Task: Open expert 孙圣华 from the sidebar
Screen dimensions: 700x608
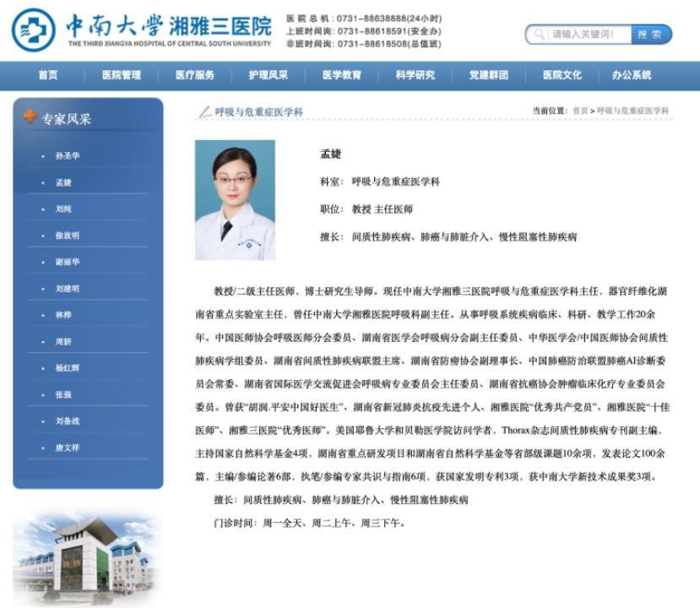Action: pyautogui.click(x=68, y=156)
